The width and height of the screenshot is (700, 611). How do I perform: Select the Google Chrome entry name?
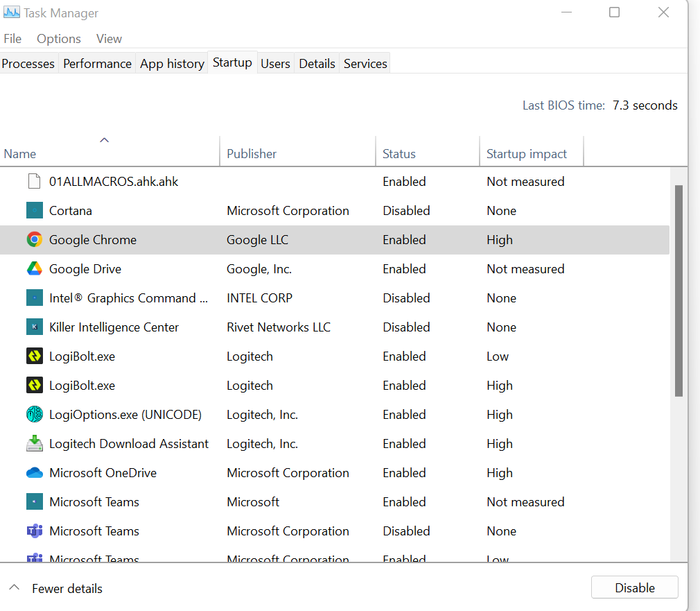tap(93, 240)
